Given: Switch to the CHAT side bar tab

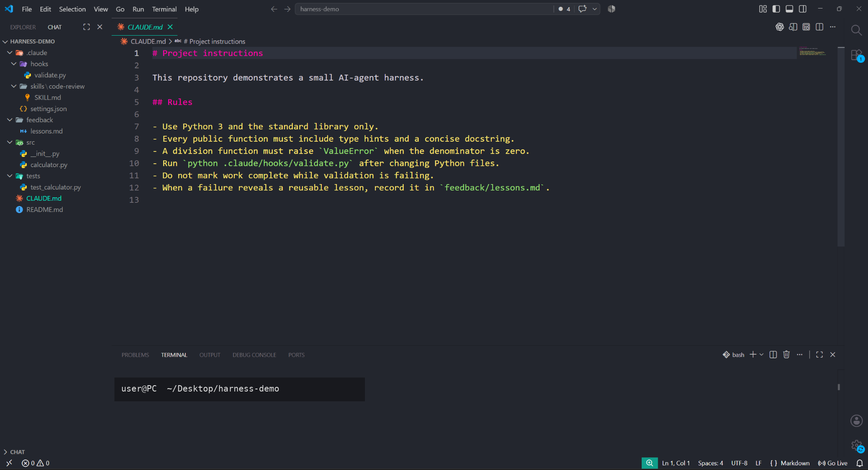Looking at the screenshot, I should 55,27.
